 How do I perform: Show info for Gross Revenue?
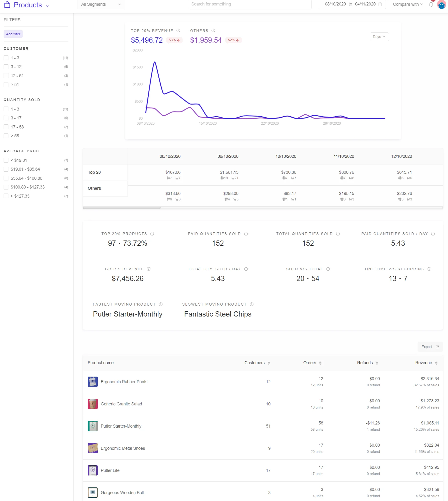click(148, 269)
